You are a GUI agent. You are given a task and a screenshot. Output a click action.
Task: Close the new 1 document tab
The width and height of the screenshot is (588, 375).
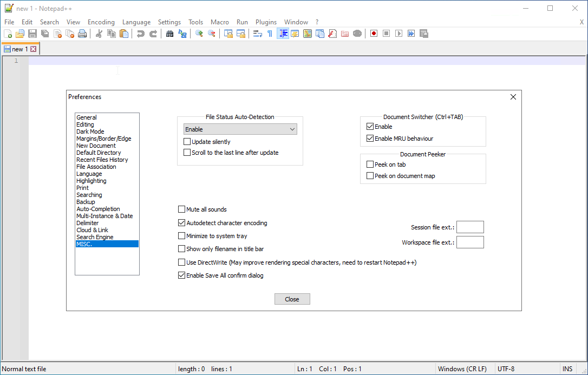click(34, 49)
